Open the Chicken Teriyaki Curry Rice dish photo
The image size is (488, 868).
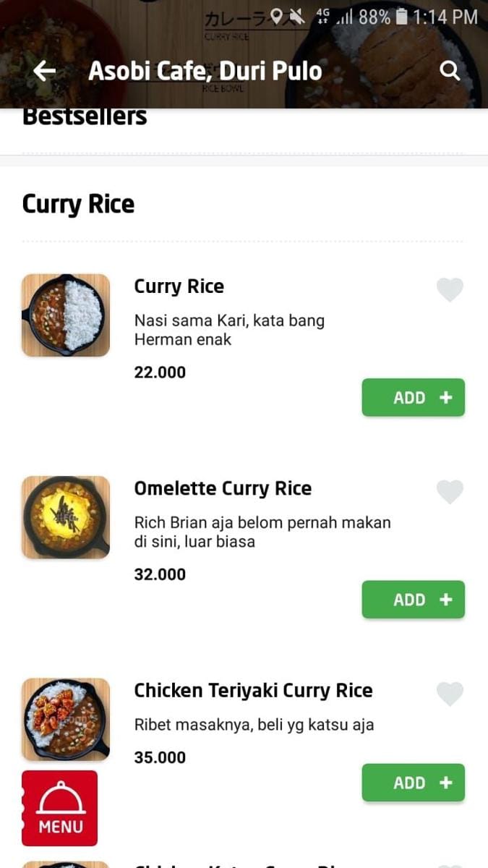coord(66,719)
